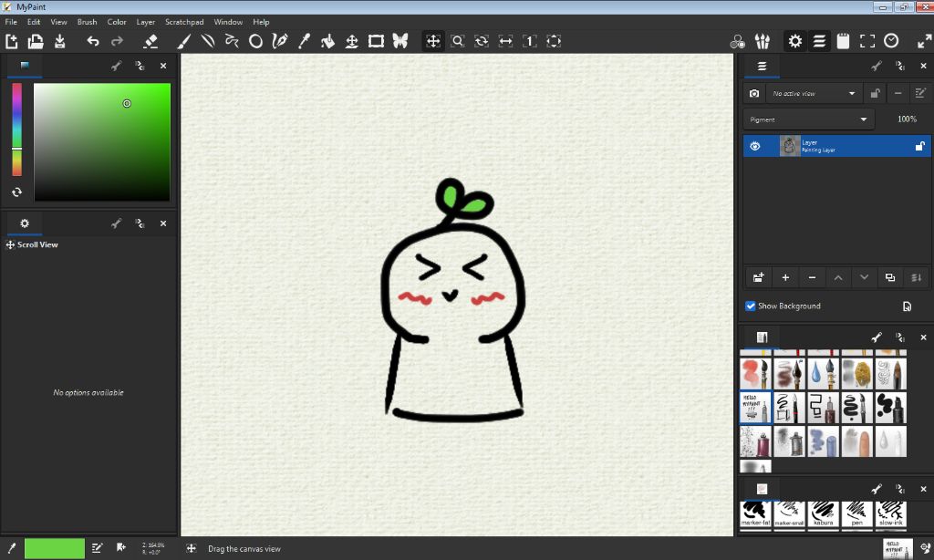
Task: Close the Scroll View tool options panel
Action: click(163, 224)
